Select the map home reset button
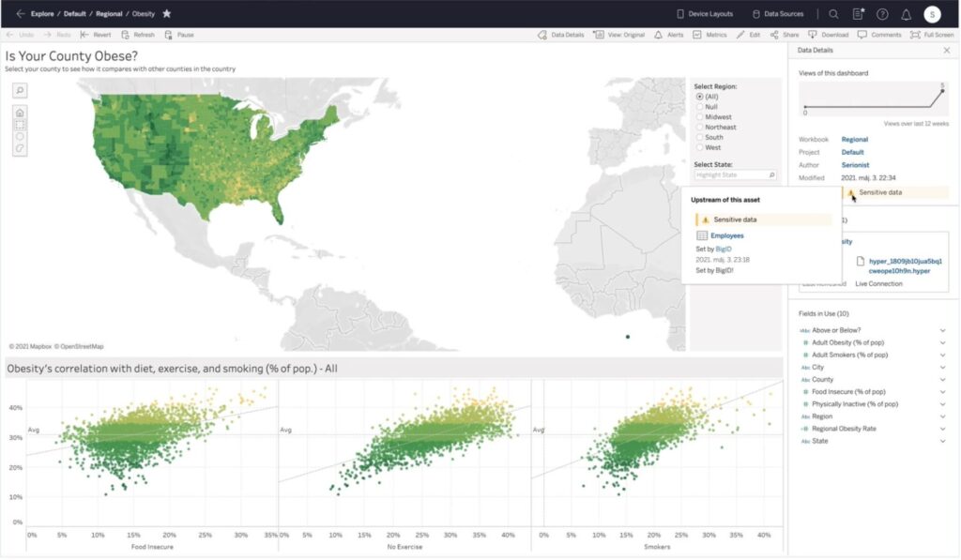Screen dimensions: 961x560 20,113
